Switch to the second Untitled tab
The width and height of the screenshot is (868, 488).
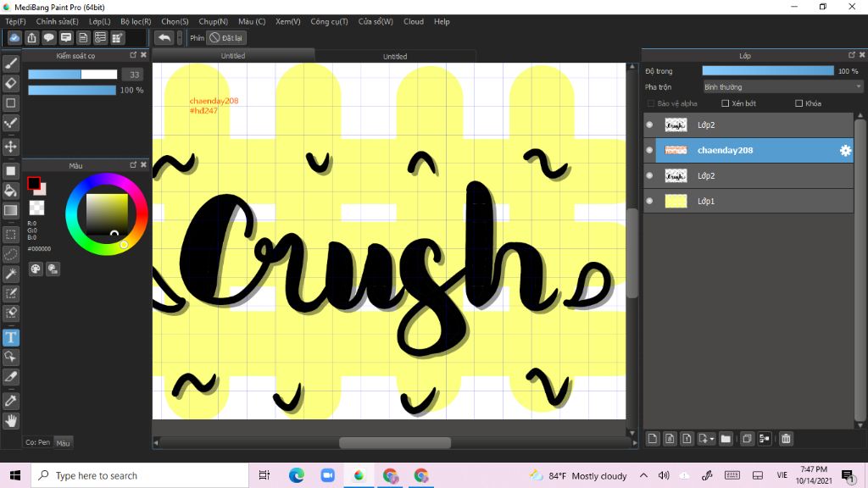click(x=395, y=57)
